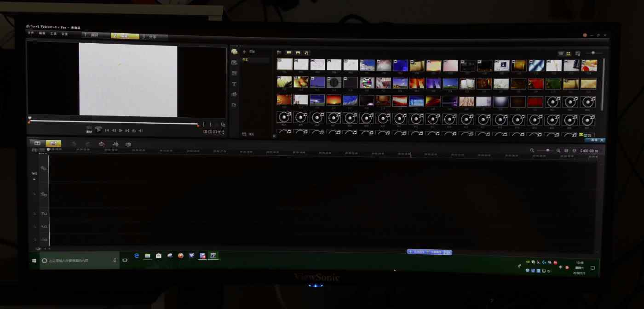Open the 编辑 menu in the menu bar
644x309 pixels.
(x=42, y=33)
